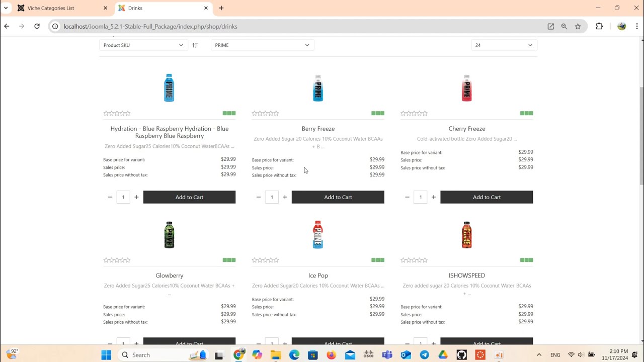
Task: Open Mail app from taskbar
Action: 350,355
